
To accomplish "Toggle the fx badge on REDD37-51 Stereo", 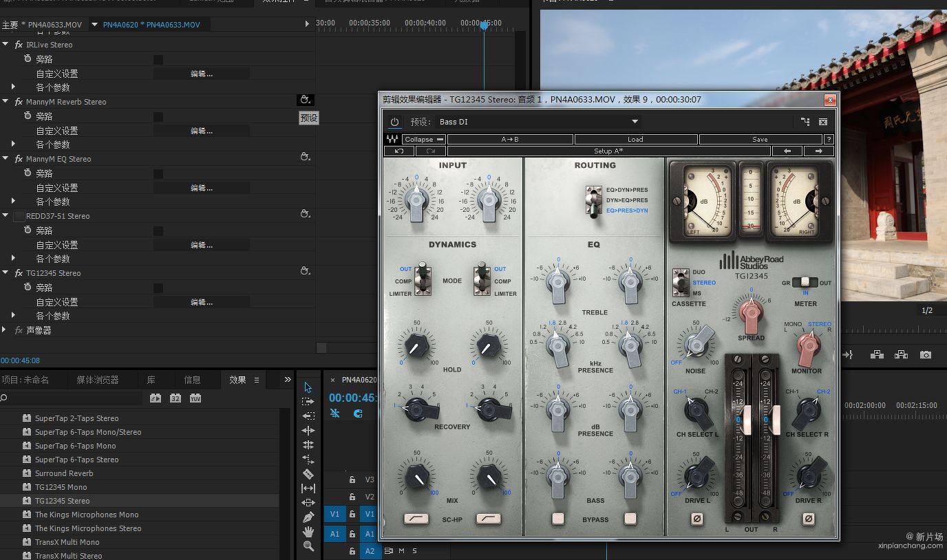I will 19,216.
